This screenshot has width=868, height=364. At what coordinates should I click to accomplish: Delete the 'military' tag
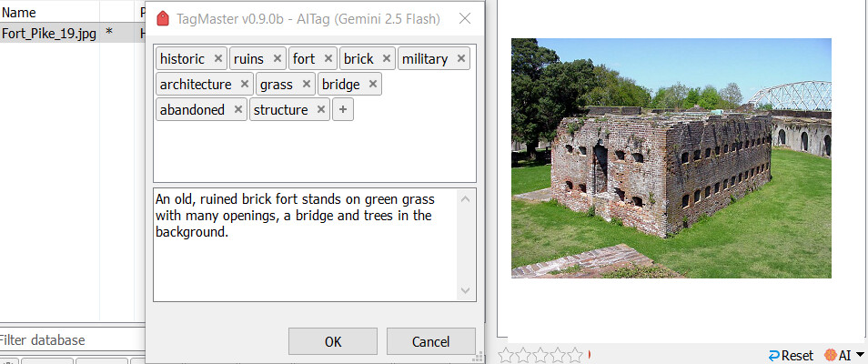tap(461, 59)
